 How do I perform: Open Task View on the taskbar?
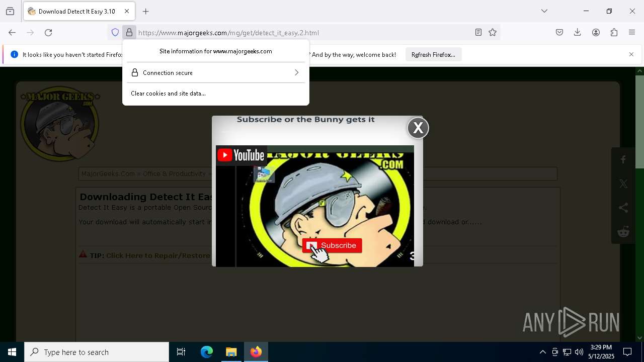pos(181,352)
